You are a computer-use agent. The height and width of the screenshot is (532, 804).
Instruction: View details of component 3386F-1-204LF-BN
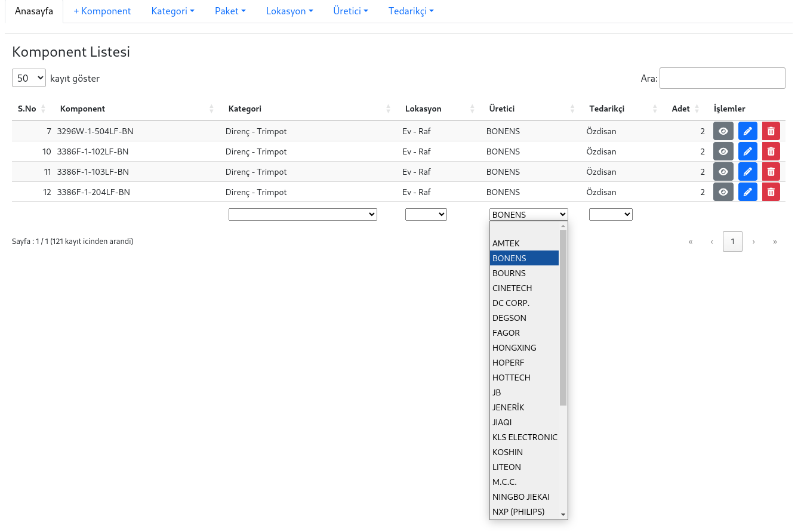click(x=723, y=192)
